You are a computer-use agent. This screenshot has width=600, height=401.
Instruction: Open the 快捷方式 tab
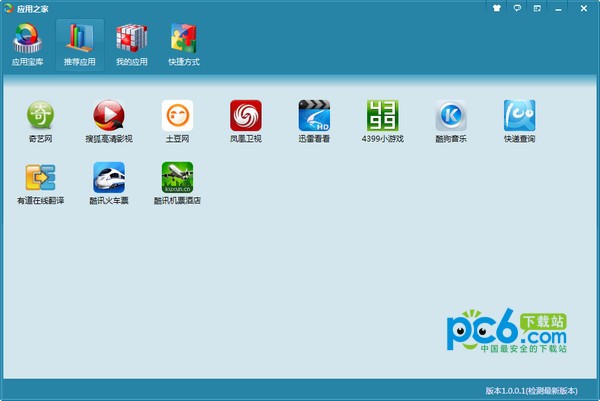pos(184,45)
